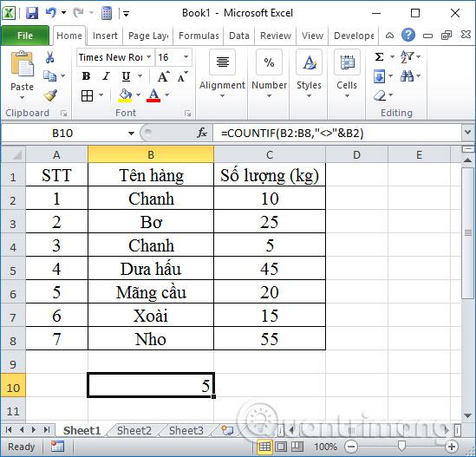Toggle Italic formatting

pos(106,76)
